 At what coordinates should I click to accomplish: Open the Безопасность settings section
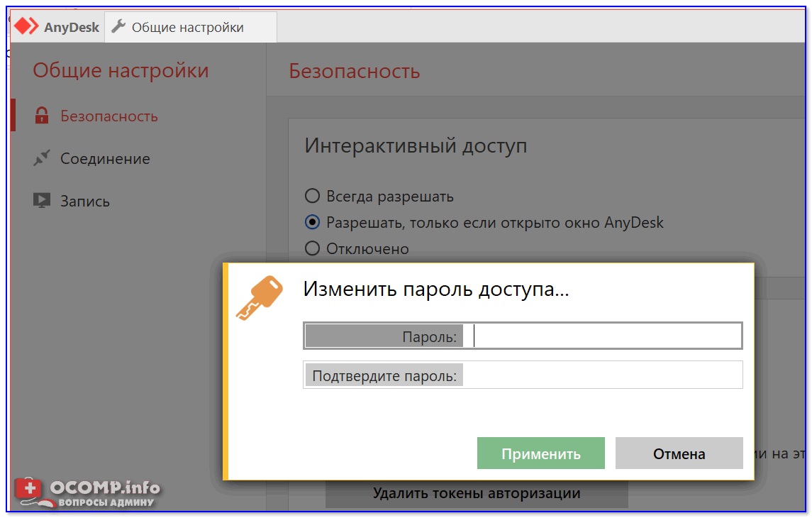coord(109,116)
